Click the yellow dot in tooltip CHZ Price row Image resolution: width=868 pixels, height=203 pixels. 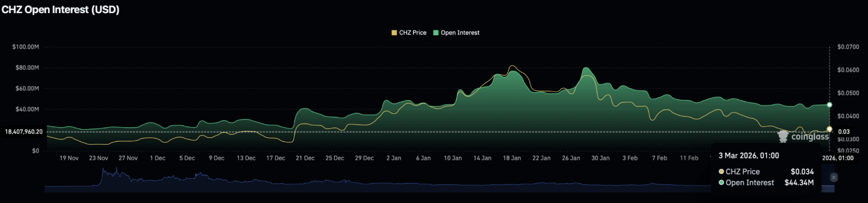click(721, 172)
